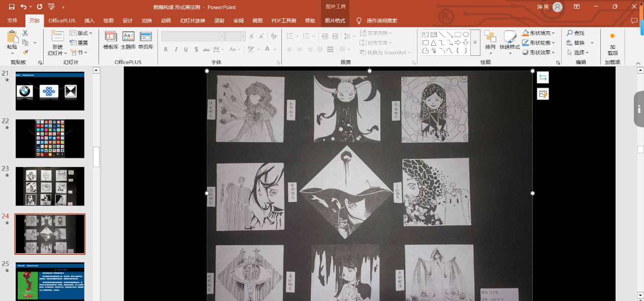
Task: Select the oval shape in shapes gallery
Action: (466, 35)
